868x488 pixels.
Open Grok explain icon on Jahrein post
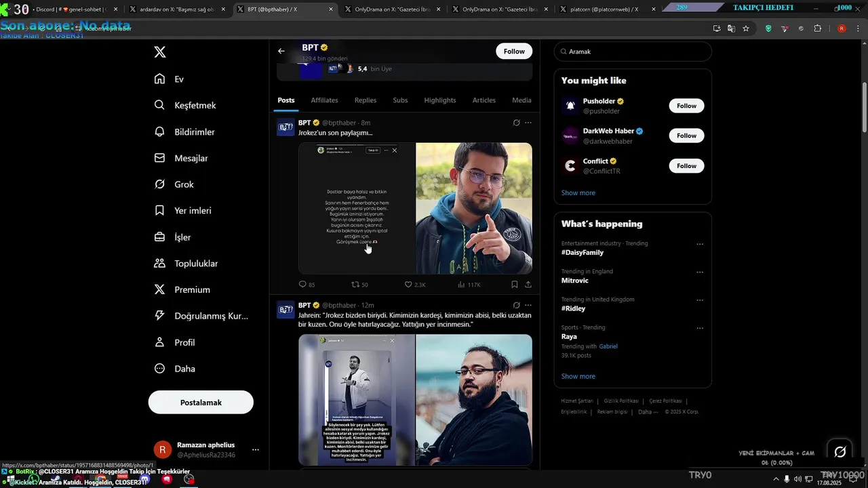click(516, 305)
